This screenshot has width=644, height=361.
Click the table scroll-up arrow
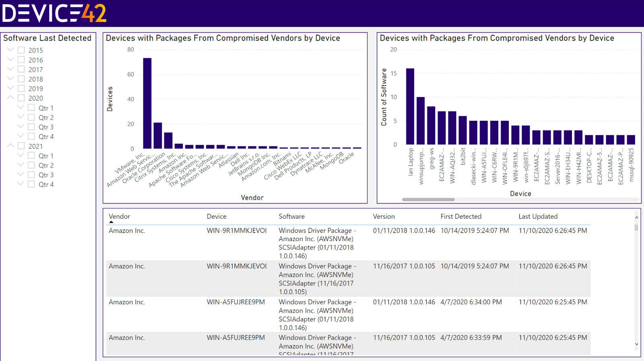(636, 218)
